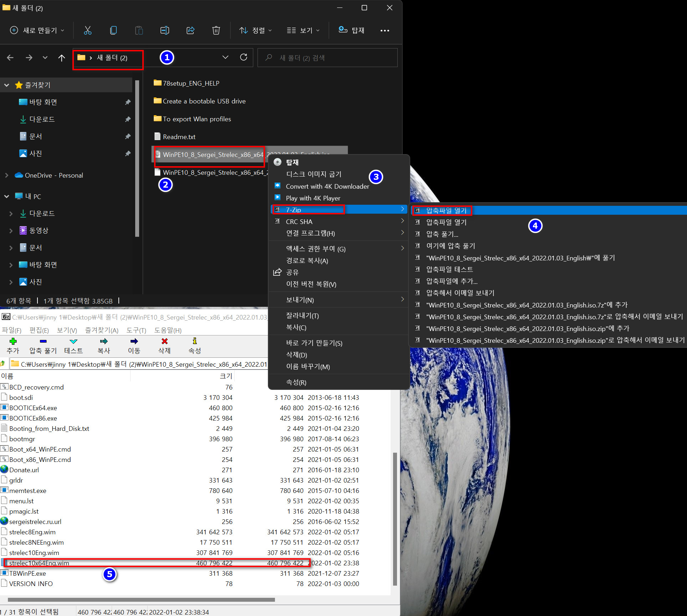Open 7-Zip 파일(F) menu
The height and width of the screenshot is (616, 687).
click(11, 330)
